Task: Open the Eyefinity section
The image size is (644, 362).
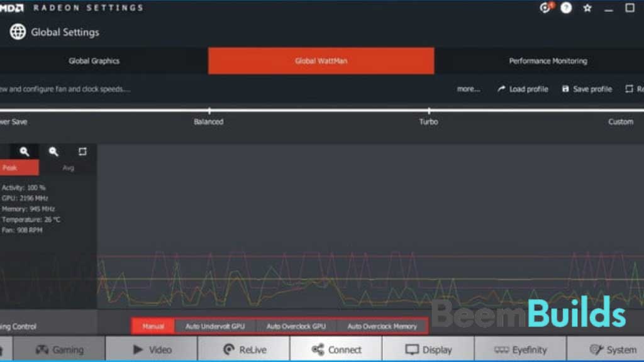Action: (520, 349)
